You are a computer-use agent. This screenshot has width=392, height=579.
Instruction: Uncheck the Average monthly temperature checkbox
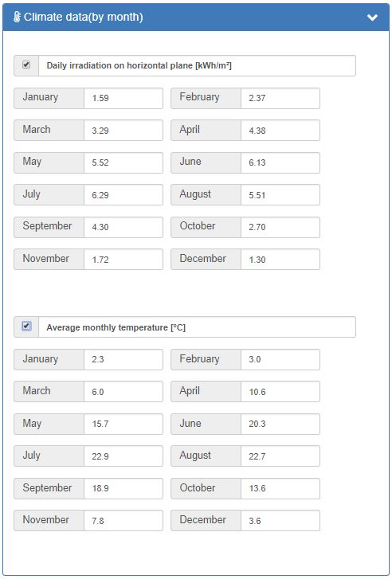click(x=26, y=326)
